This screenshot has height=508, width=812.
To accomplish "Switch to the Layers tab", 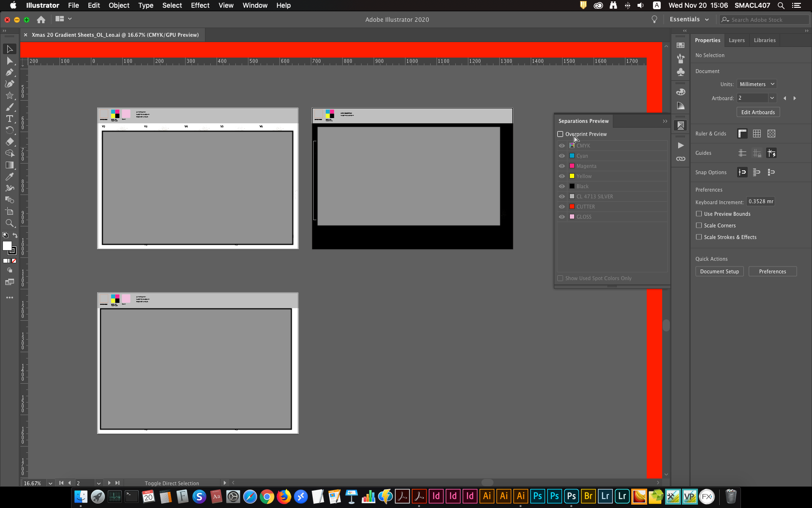I will pos(737,40).
